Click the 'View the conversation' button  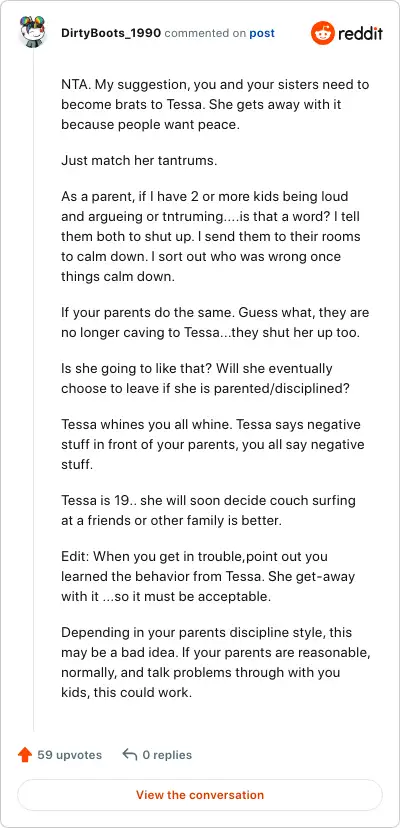pos(200,795)
